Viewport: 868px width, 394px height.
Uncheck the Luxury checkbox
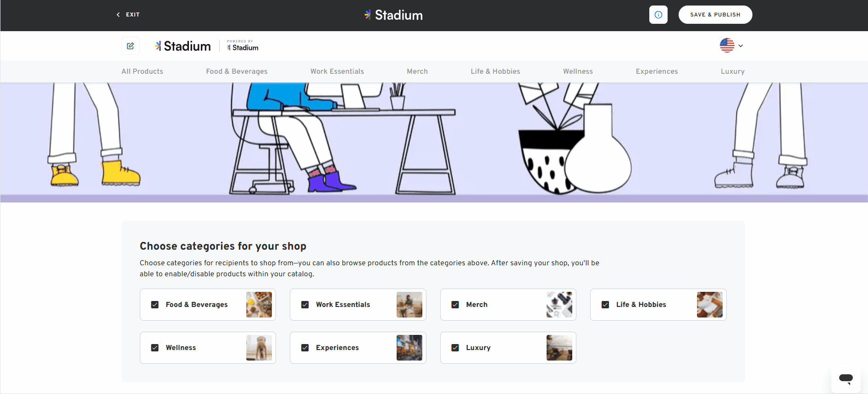point(455,348)
